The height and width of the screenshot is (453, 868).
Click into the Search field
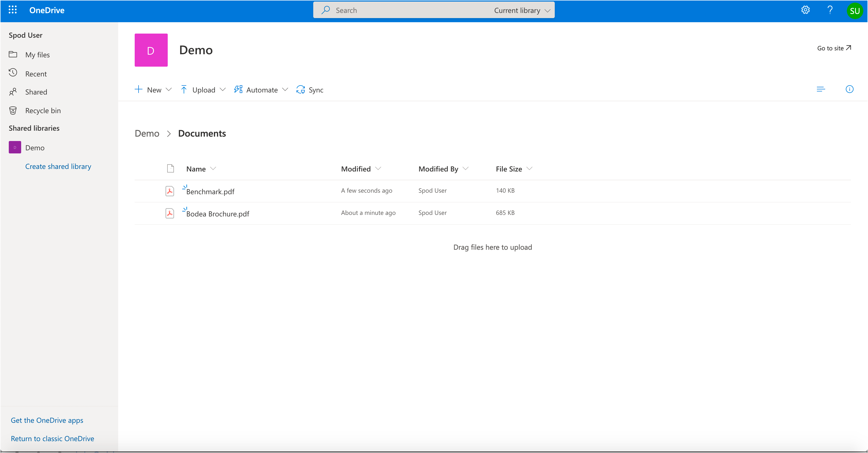coord(404,10)
